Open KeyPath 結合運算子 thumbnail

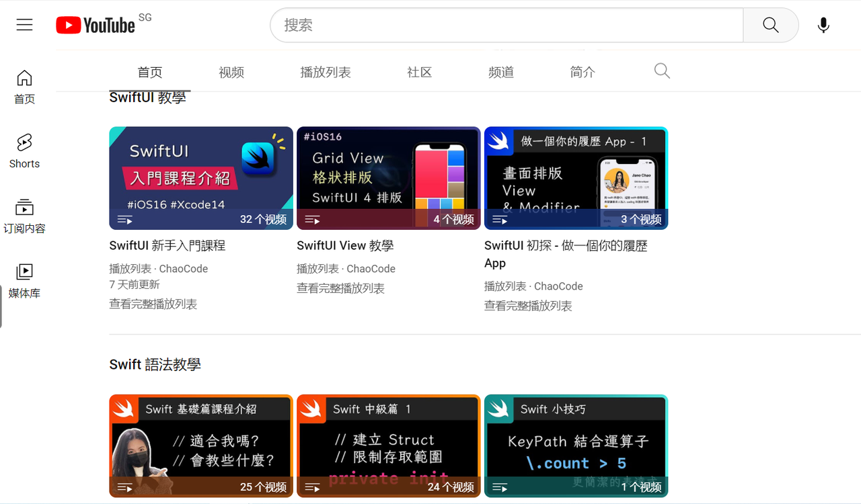(576, 446)
